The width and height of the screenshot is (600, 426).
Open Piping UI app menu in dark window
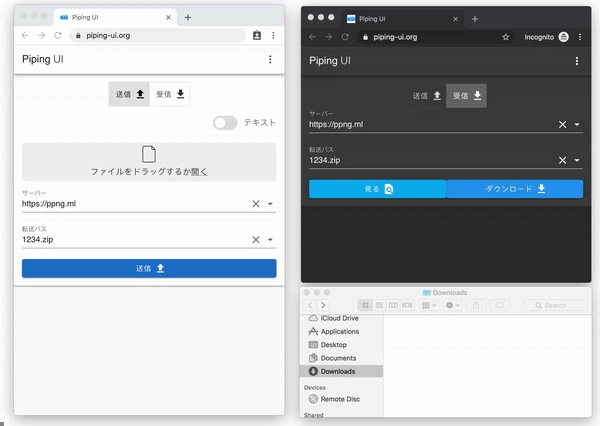577,61
